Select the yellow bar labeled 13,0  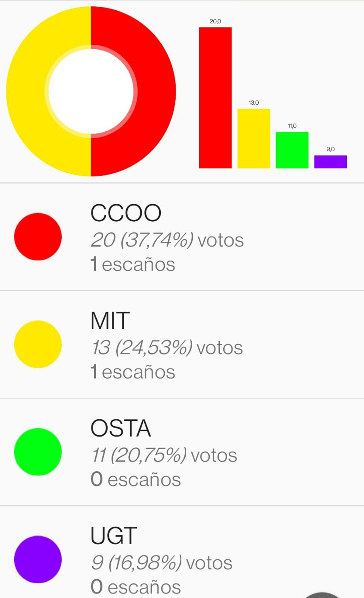[x=254, y=138]
